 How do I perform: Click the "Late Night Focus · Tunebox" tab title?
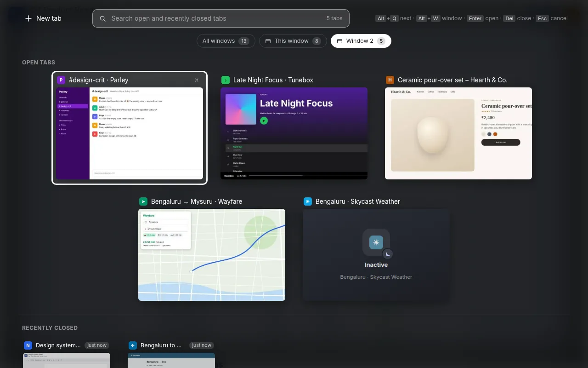[x=273, y=80]
